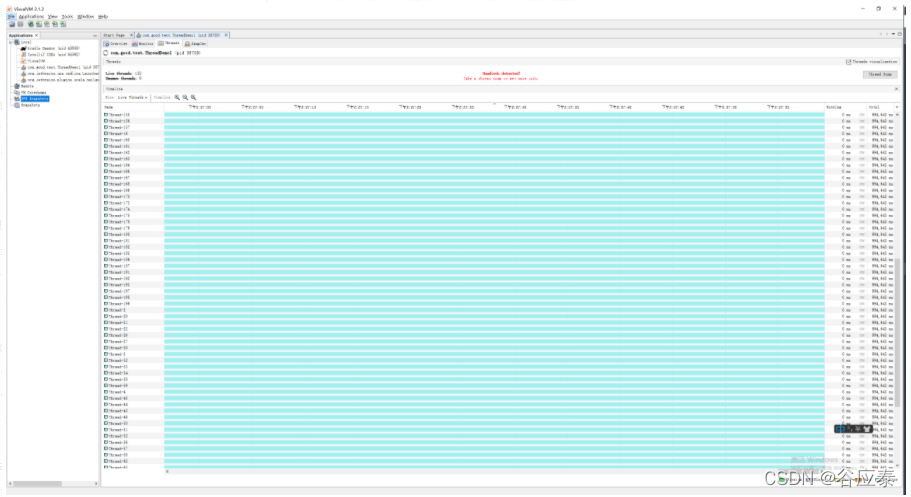Viewport: 911px width, 497px height.
Task: Click the Name column header
Action: (x=133, y=108)
